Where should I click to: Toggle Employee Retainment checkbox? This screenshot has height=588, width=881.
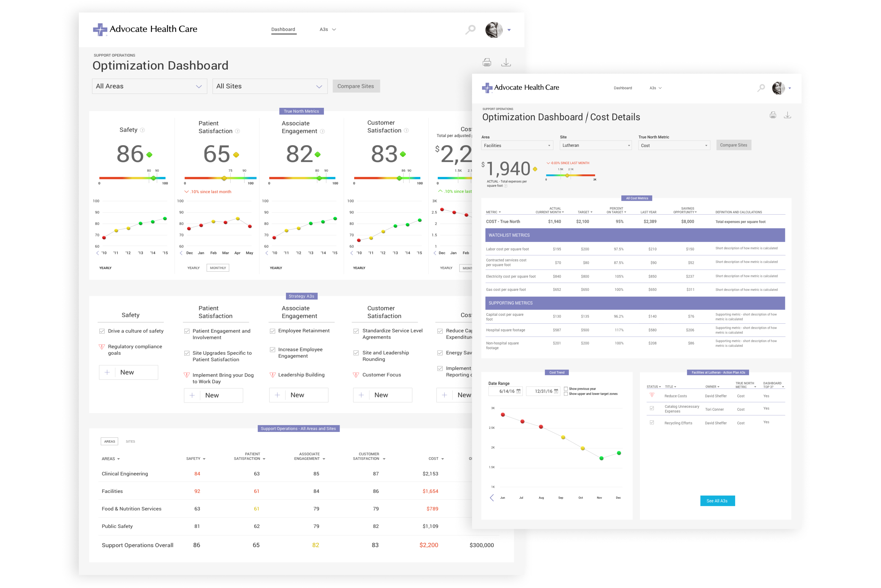tap(273, 331)
